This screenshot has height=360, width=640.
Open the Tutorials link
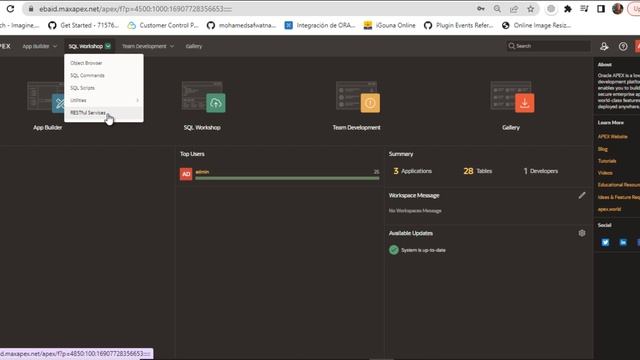click(x=607, y=161)
